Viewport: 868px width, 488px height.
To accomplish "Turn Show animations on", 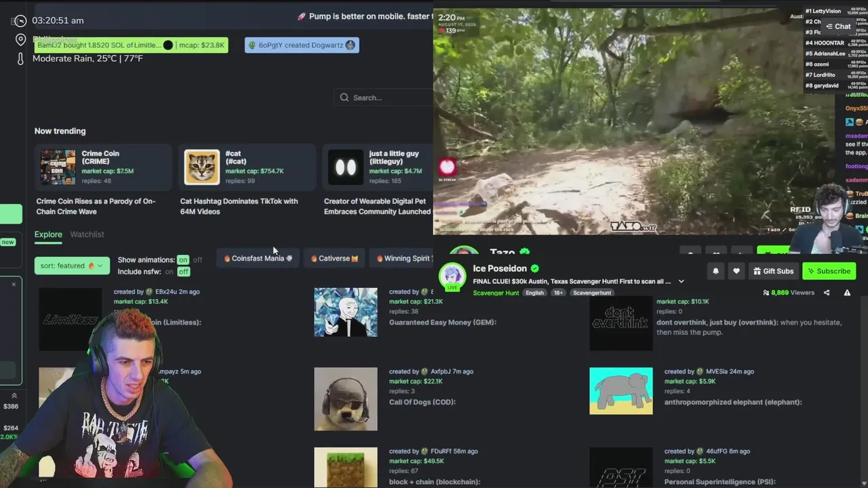I will pos(182,260).
